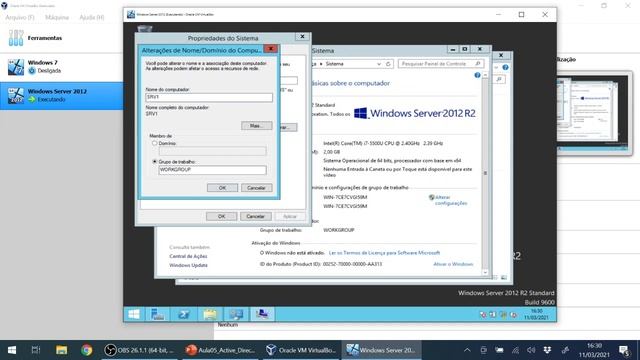This screenshot has width=640, height=360.
Task: Select the Grupo de trabalho radio button
Action: [x=154, y=162]
